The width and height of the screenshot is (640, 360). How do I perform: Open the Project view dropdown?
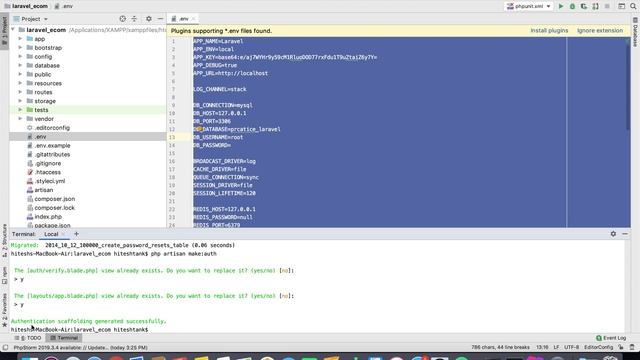(31, 19)
